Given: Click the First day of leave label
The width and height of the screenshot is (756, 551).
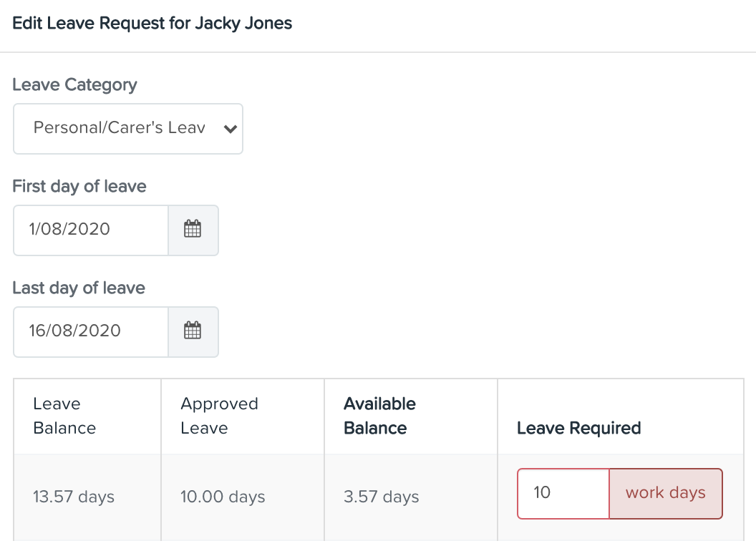Looking at the screenshot, I should (x=79, y=186).
